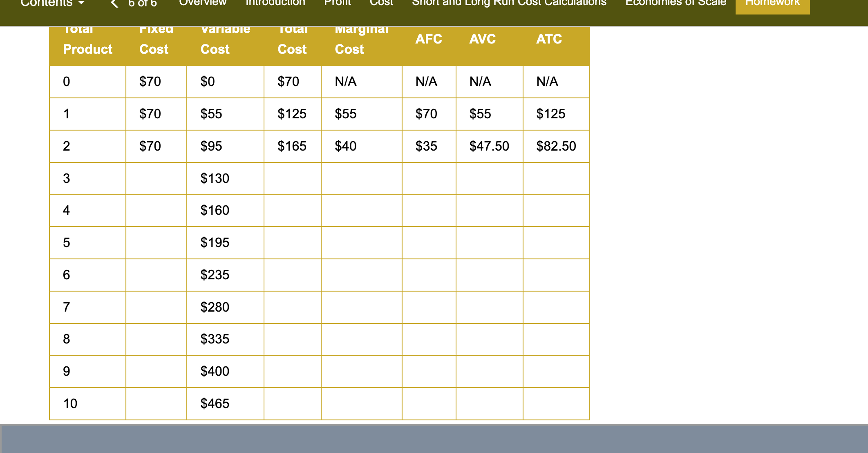Click the Total Cost cell for product 3

292,178
